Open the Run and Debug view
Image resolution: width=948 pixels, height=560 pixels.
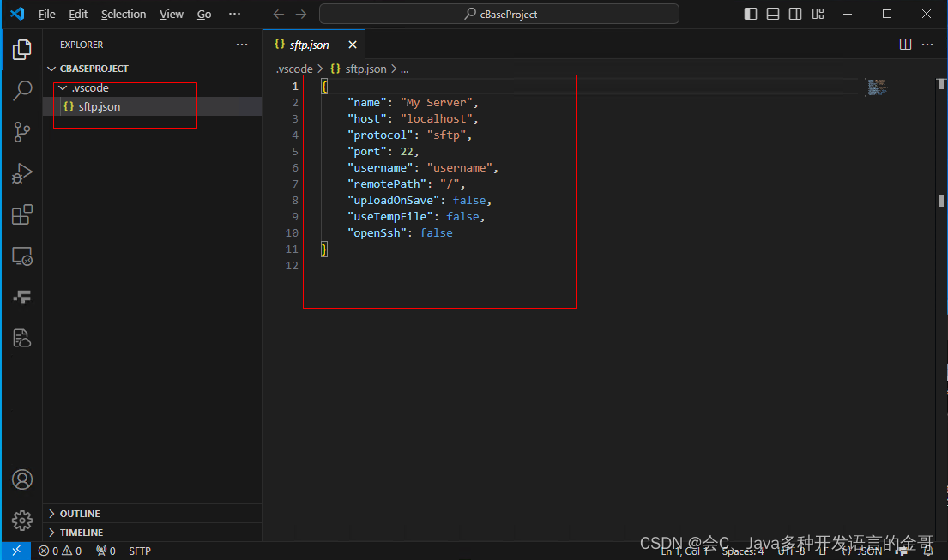coord(21,173)
